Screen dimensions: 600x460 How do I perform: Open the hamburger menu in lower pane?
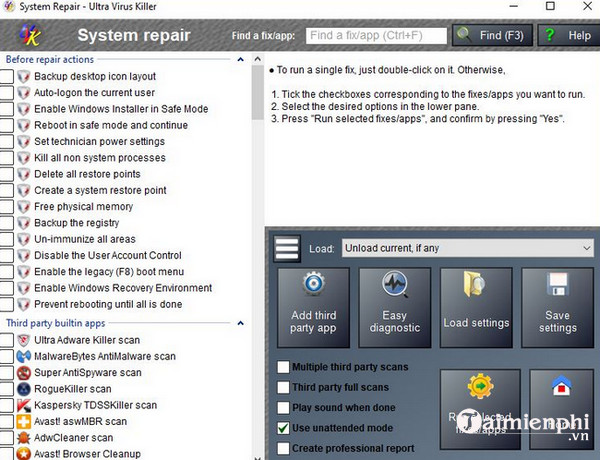[x=288, y=248]
